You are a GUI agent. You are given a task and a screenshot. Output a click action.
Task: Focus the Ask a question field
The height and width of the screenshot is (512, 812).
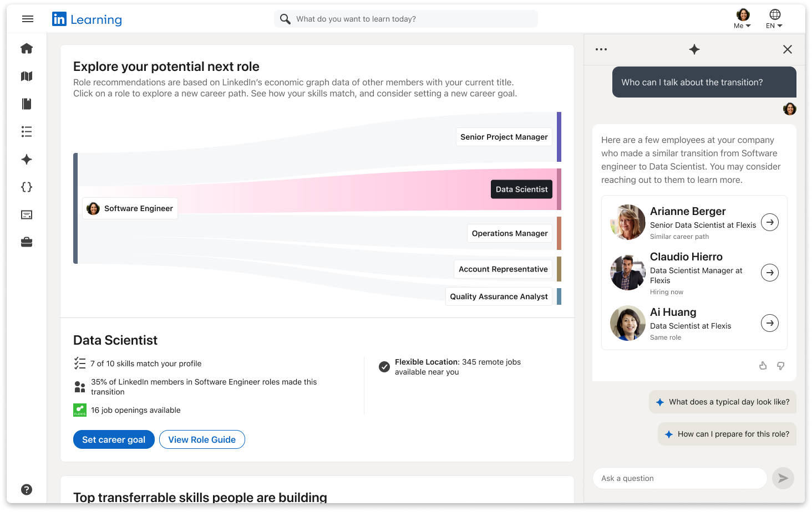[x=679, y=478]
